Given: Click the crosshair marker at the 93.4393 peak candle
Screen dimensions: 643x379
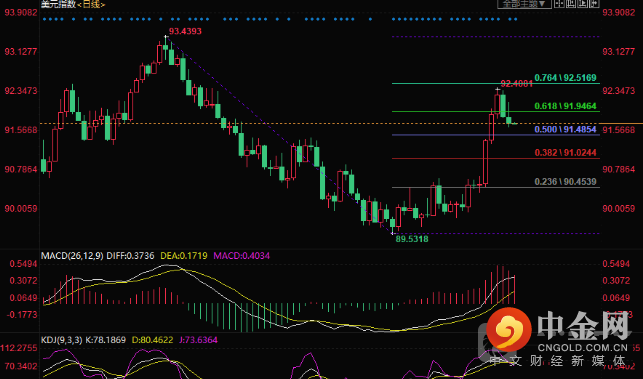Looking at the screenshot, I should pyautogui.click(x=166, y=37).
